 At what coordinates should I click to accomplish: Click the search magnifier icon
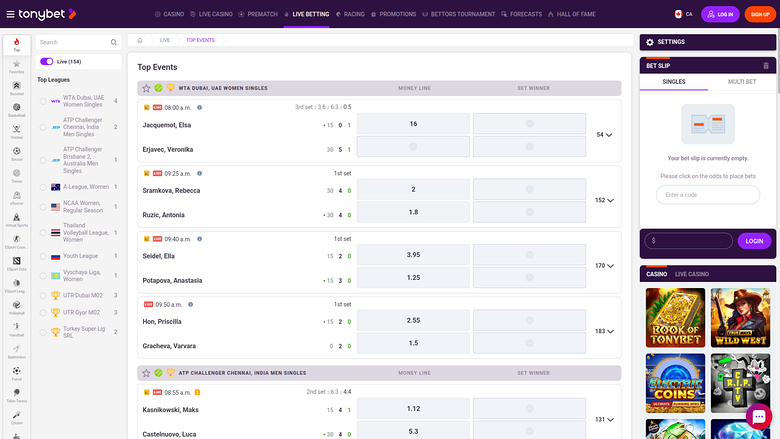(113, 42)
